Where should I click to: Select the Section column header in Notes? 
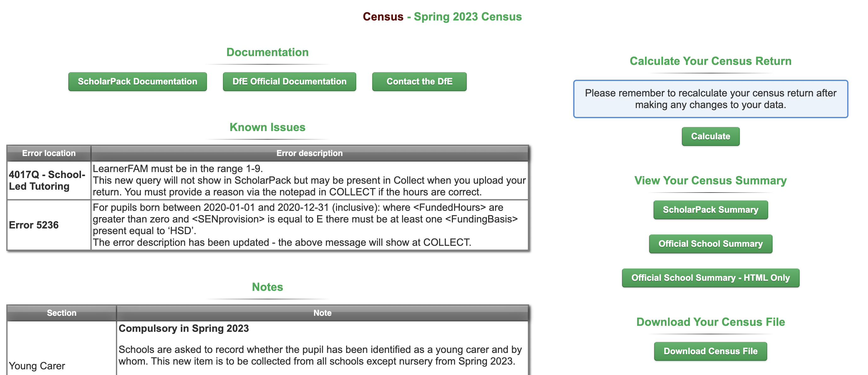[x=62, y=313]
